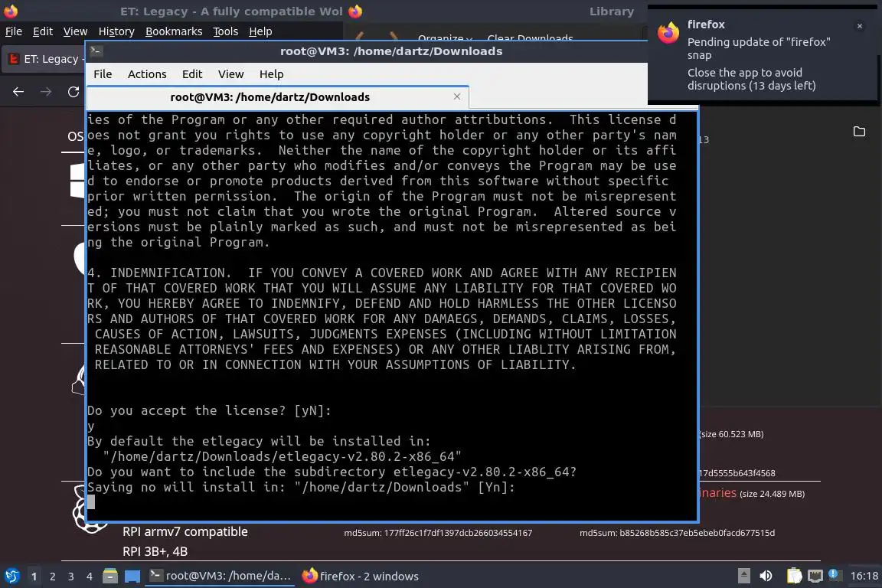Screen dimensions: 882x588
Task: Click md5sum 177ff26c1f7df1397dcb266034554167 text
Action: (438, 533)
